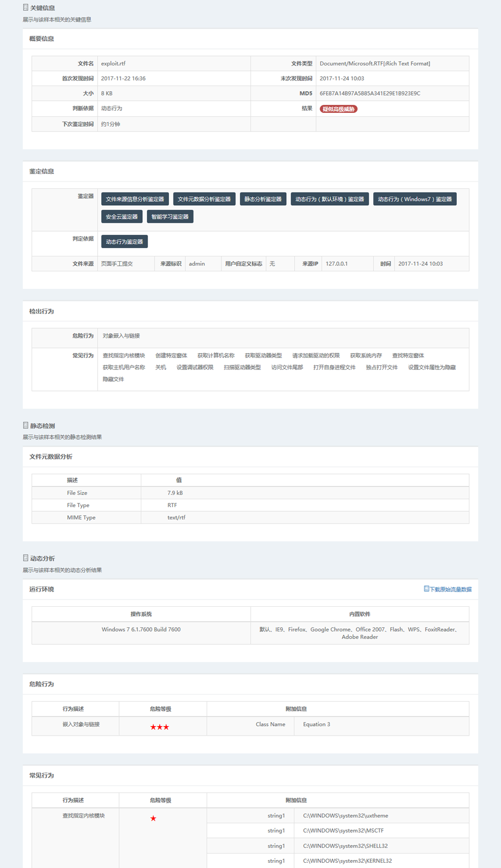
Task: Click the 文件来源信息分析鉴定器 button
Action: click(x=135, y=199)
